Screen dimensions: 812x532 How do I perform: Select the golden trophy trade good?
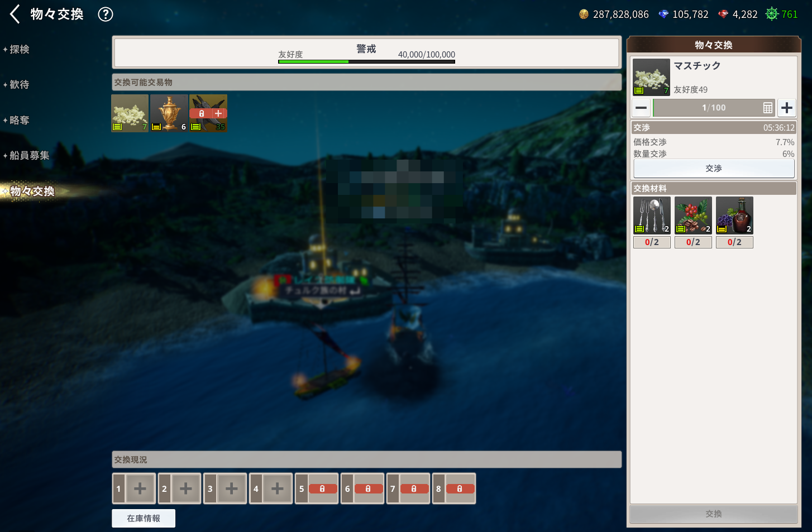[169, 113]
